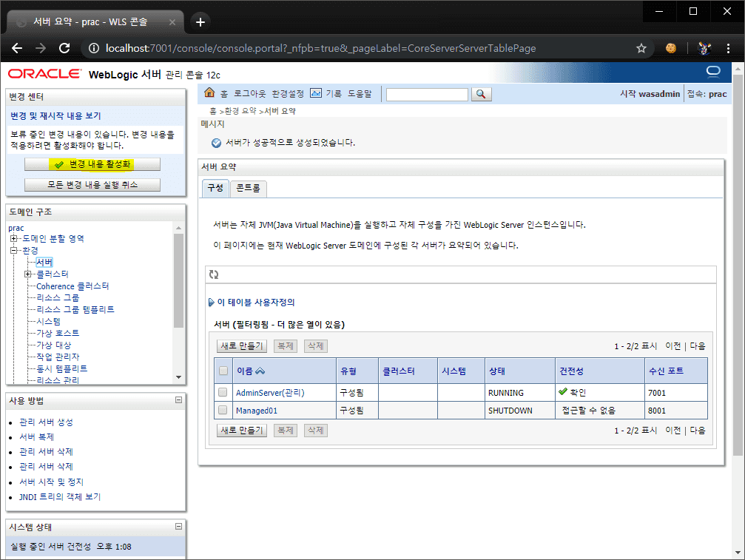Screen dimensions: 745x560
Task: Open 서버 복제 help link
Action: pyautogui.click(x=36, y=437)
